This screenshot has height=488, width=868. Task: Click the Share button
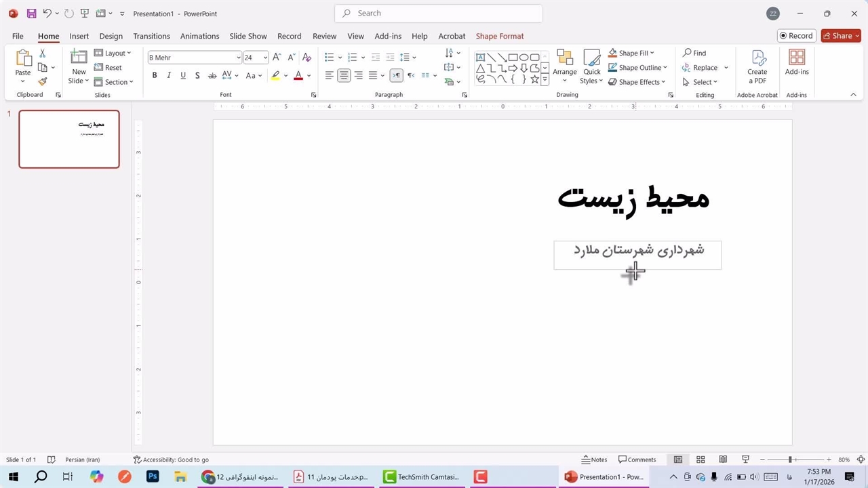tap(840, 36)
